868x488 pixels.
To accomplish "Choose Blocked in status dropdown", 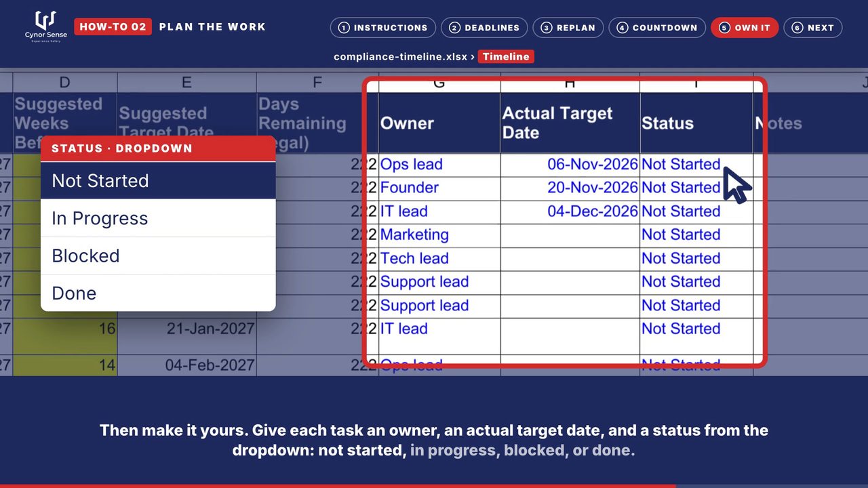I will click(158, 256).
